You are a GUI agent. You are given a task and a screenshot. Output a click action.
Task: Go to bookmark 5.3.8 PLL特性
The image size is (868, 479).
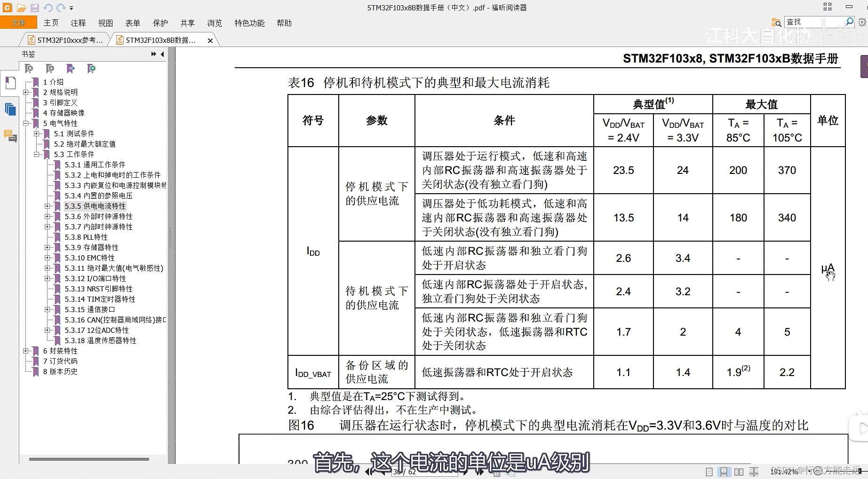coord(86,237)
